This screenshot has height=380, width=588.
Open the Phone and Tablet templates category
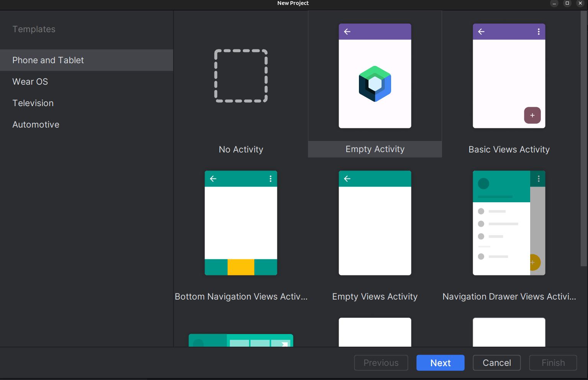pyautogui.click(x=87, y=60)
